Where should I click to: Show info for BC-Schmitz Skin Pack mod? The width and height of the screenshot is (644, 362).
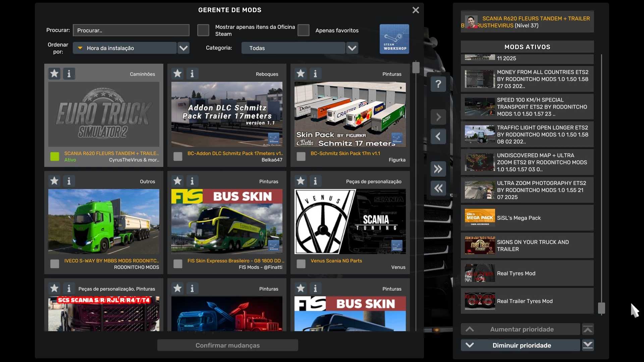[315, 74]
